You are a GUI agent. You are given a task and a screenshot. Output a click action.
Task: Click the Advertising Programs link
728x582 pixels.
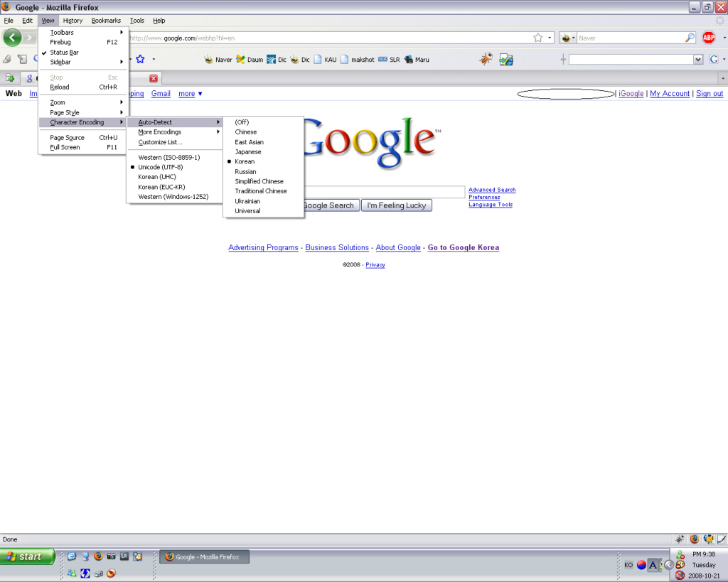point(263,248)
